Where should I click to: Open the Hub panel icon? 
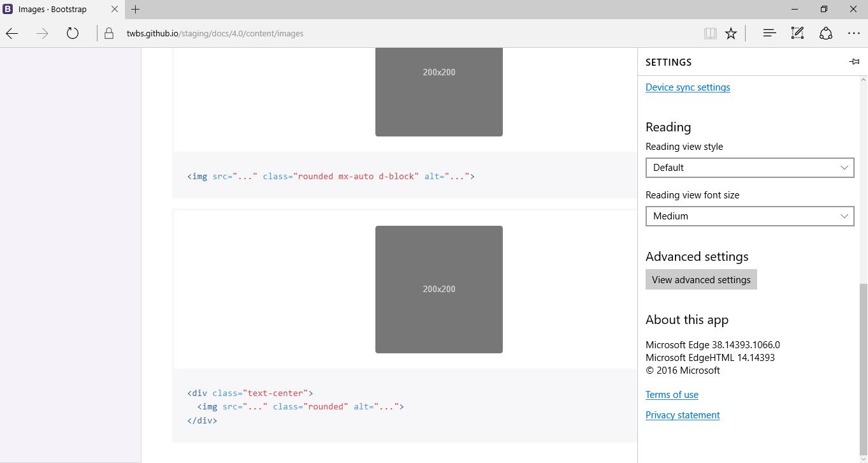click(x=769, y=33)
